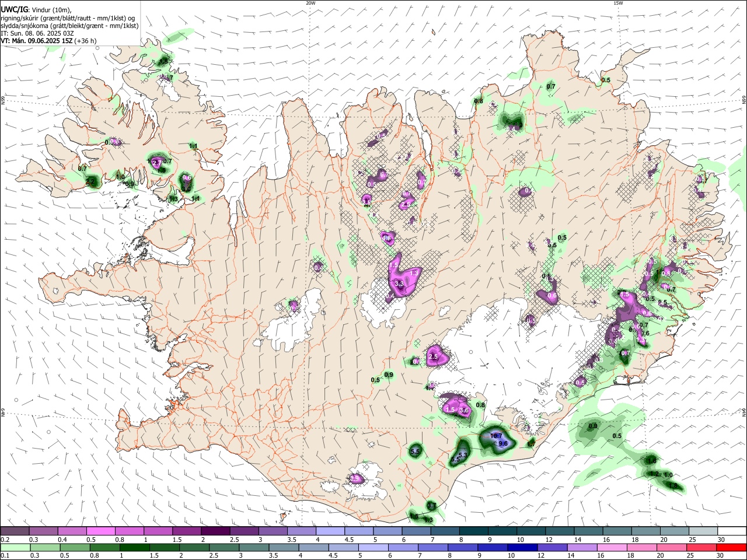Pick the darkest green rain swatch between 1 and 1.5
747x560 pixels.
134,548
